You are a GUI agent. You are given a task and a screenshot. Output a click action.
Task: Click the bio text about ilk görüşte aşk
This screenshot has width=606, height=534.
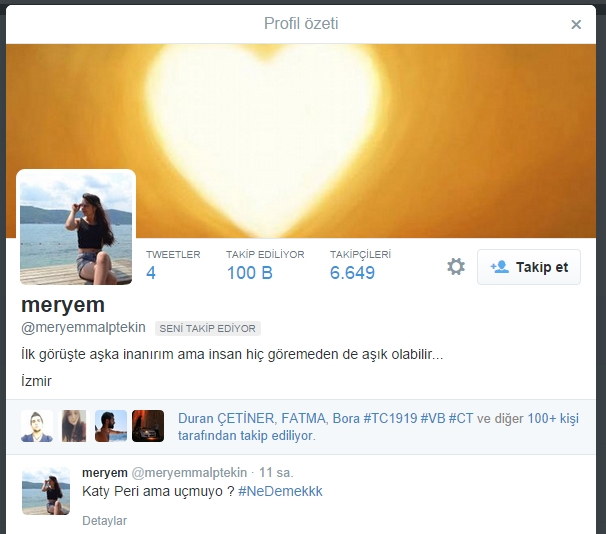coord(232,354)
